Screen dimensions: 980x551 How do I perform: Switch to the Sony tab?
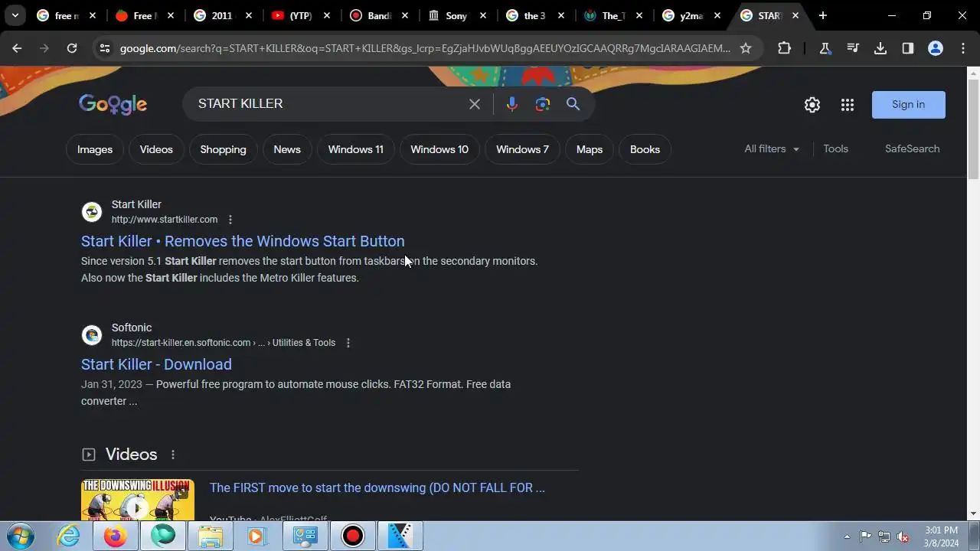click(456, 15)
